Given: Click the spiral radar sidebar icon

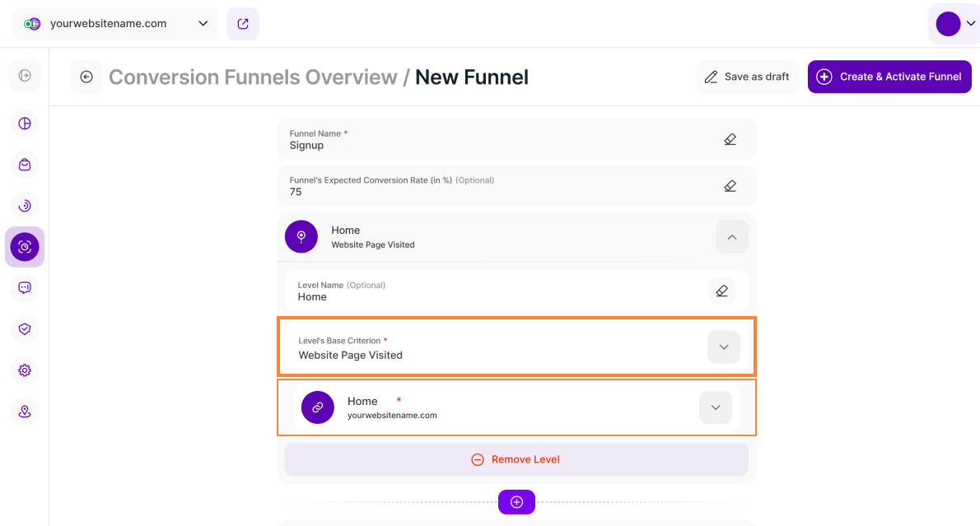Looking at the screenshot, I should coord(25,206).
